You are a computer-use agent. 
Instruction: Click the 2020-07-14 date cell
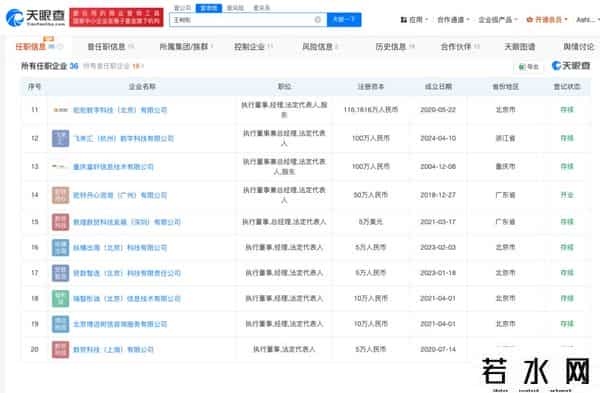pos(438,349)
